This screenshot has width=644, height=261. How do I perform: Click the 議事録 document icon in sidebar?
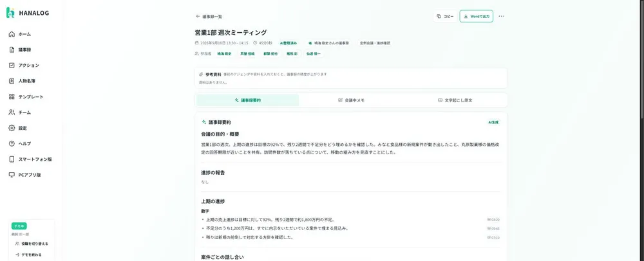(12, 50)
